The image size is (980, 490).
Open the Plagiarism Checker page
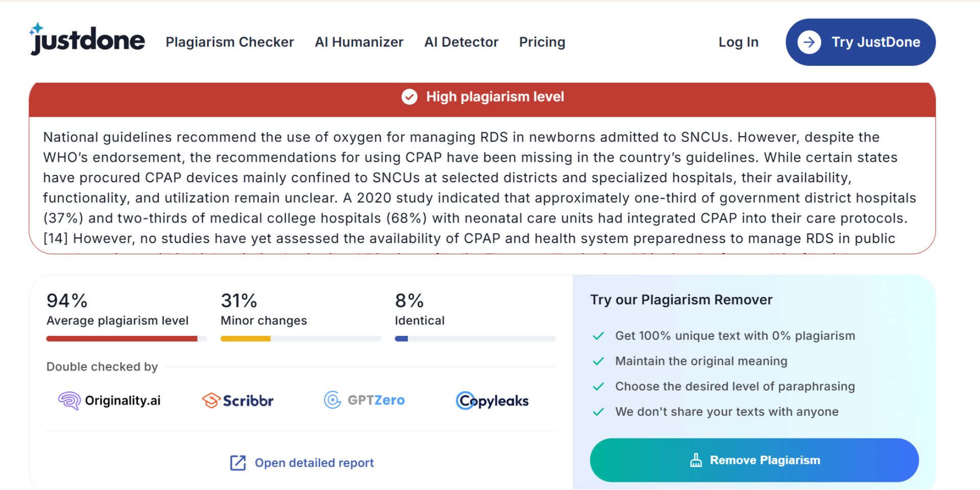(230, 42)
